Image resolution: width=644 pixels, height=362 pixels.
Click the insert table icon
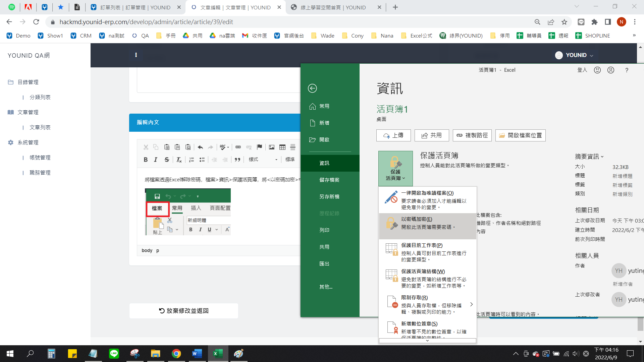[282, 147]
